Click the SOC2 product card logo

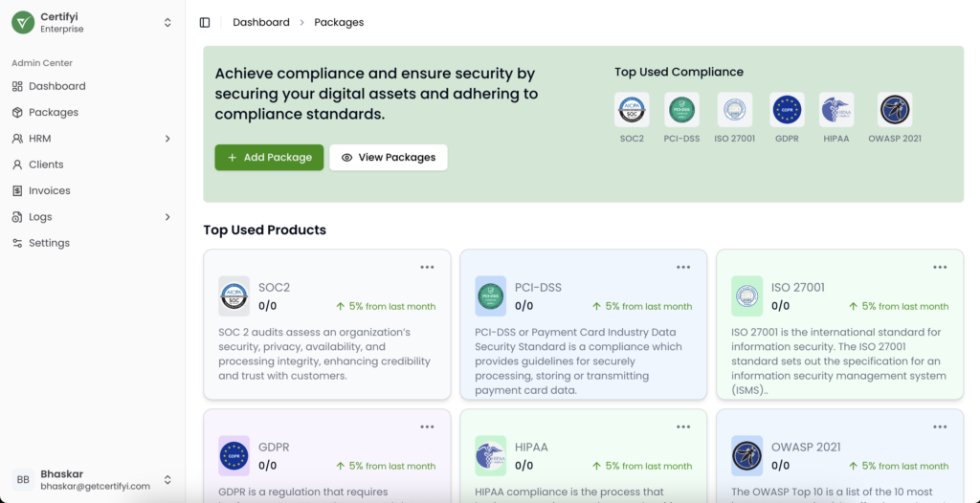pos(234,296)
